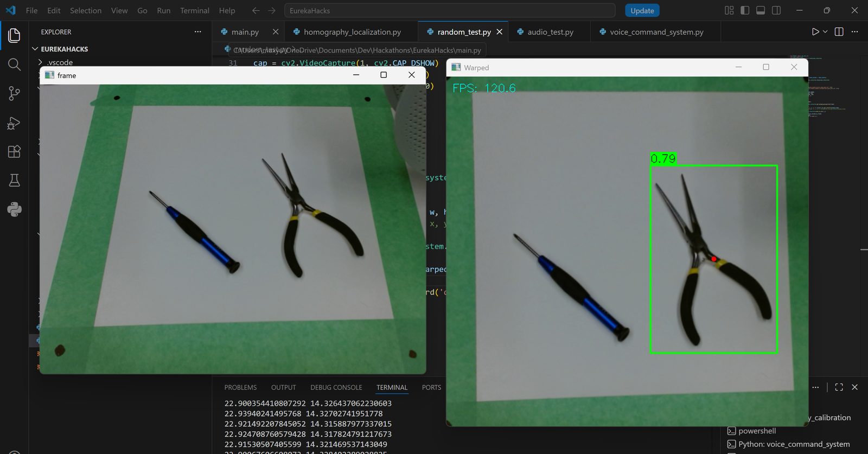Screen dimensions: 868x454
Task: Close the bottom terminal panel
Action: click(854, 387)
